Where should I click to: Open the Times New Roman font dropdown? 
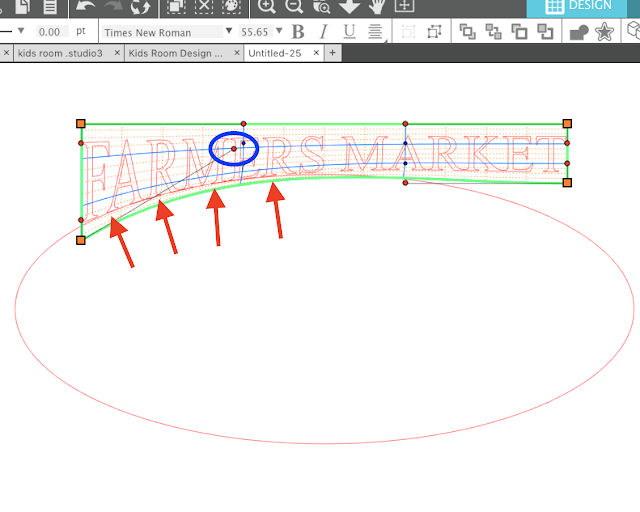(229, 31)
